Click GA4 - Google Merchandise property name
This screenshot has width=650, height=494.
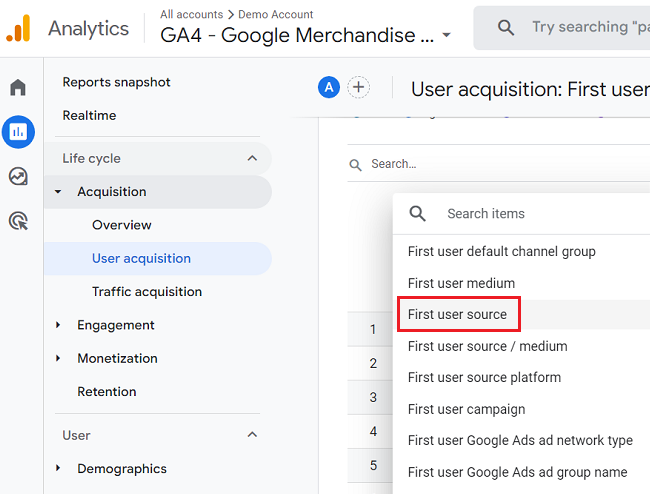click(x=297, y=35)
